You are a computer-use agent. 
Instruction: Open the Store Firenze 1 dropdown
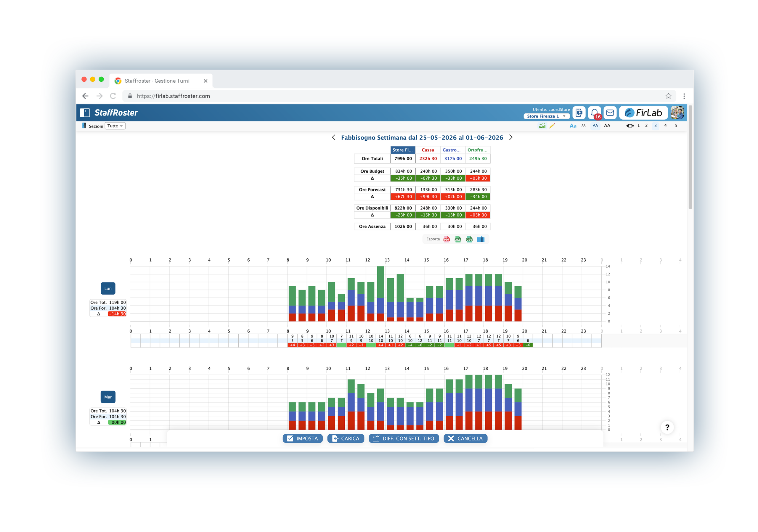[x=546, y=116]
